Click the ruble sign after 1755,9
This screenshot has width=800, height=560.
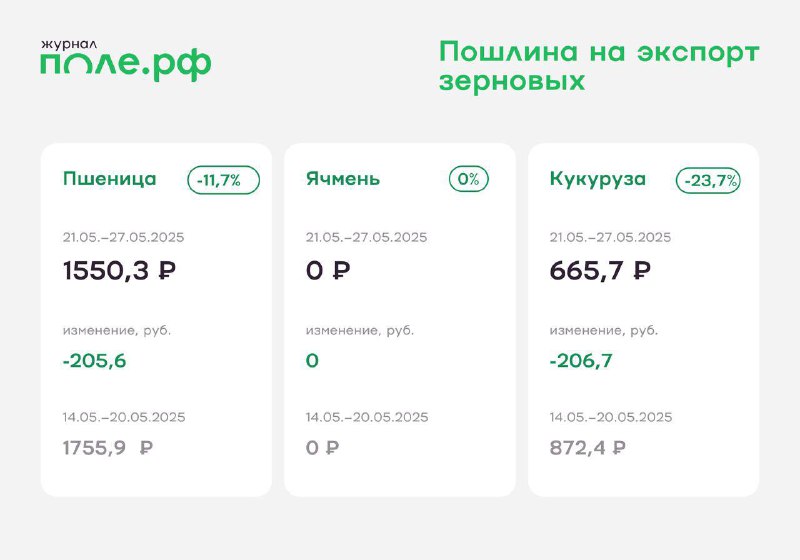point(146,448)
